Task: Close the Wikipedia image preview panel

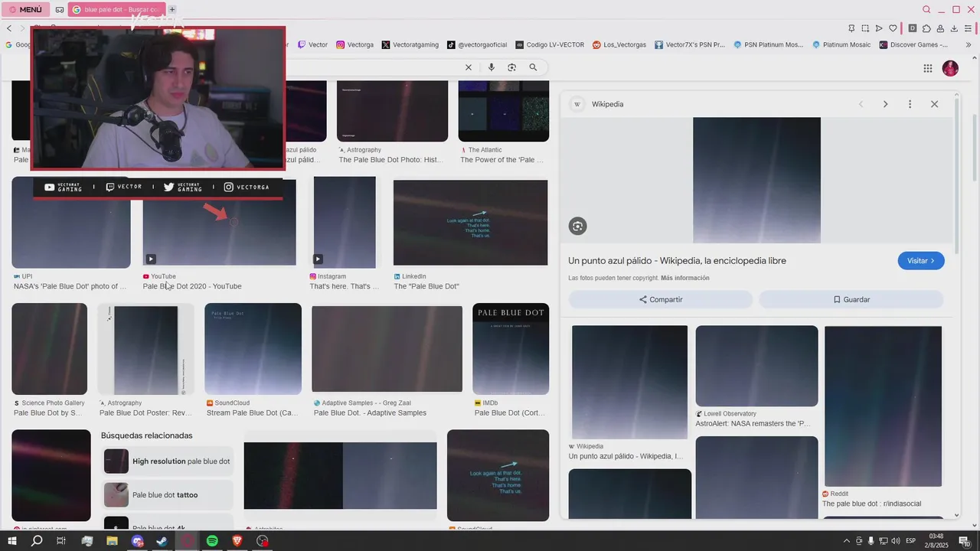Action: click(934, 104)
